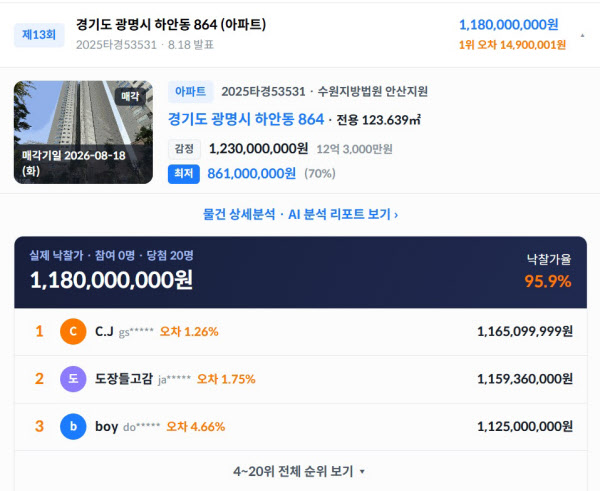This screenshot has width=600, height=491.
Task: Click the 1,180,000,000원 header price
Action: pos(509,25)
